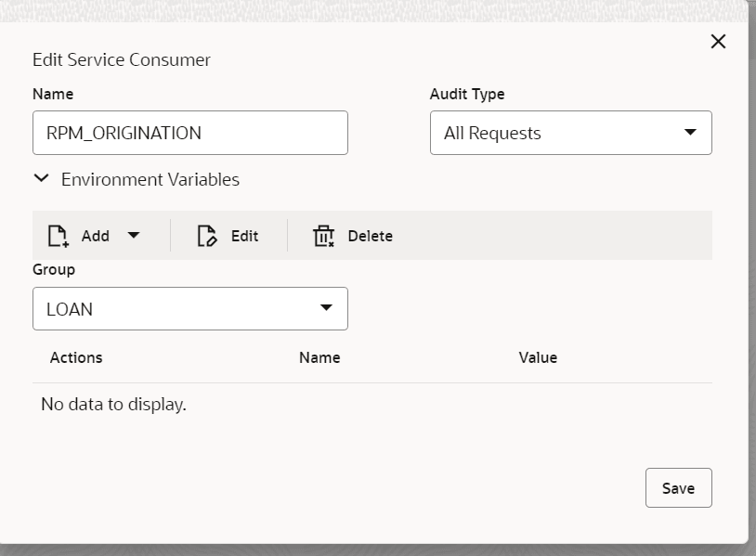The width and height of the screenshot is (756, 556).
Task: Close the Edit Service Consumer dialog
Action: 718,42
